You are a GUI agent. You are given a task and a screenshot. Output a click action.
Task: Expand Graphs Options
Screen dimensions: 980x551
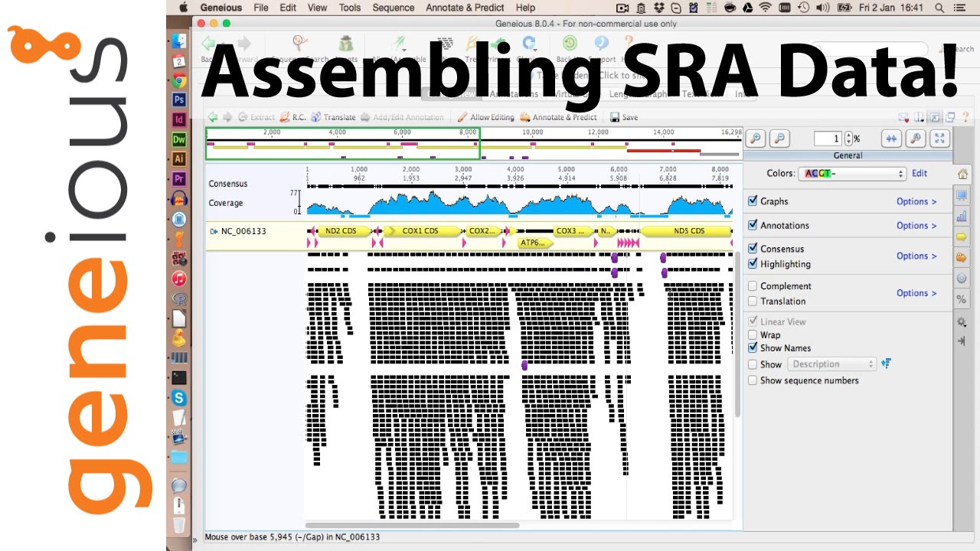916,201
